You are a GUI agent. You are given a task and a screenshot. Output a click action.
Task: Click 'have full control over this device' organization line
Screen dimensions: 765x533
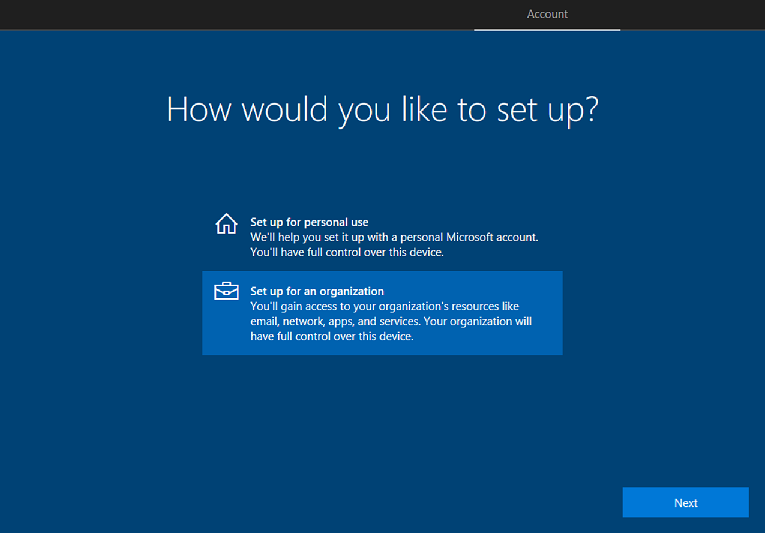pos(331,336)
